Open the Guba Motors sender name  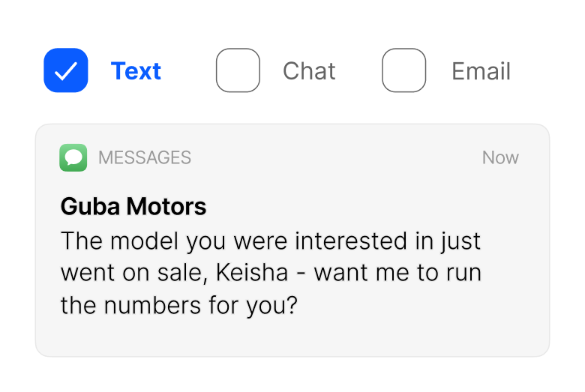pyautogui.click(x=133, y=206)
